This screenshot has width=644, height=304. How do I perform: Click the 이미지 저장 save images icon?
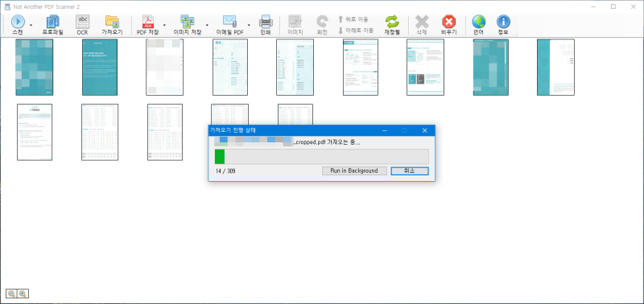point(188,21)
